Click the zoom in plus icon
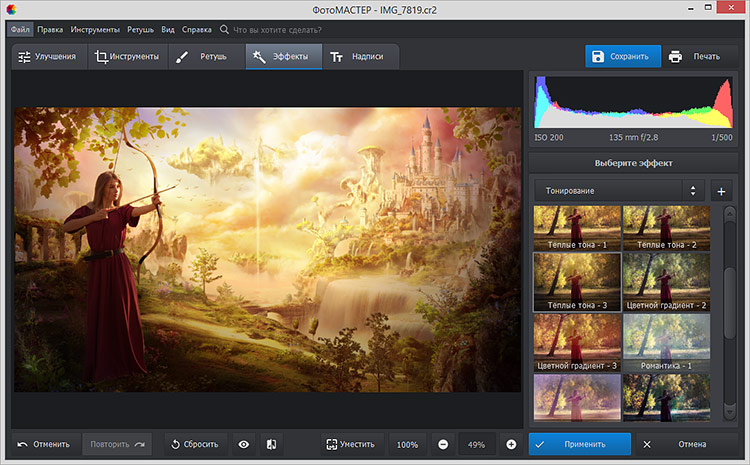The image size is (750, 465). pos(511,444)
